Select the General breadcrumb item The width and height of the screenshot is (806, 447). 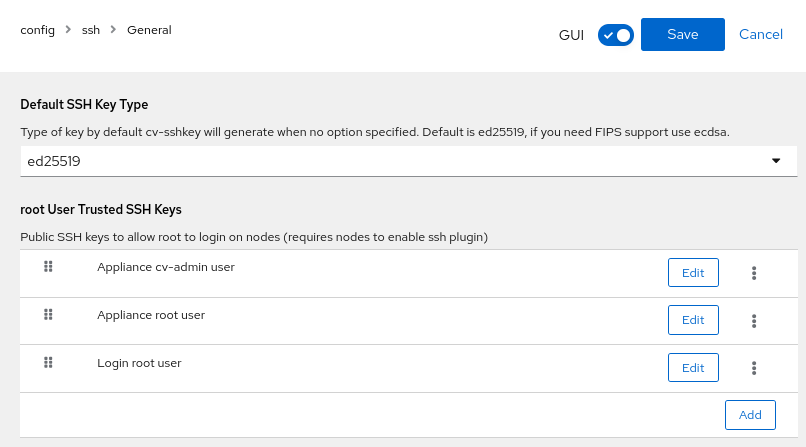click(x=149, y=30)
